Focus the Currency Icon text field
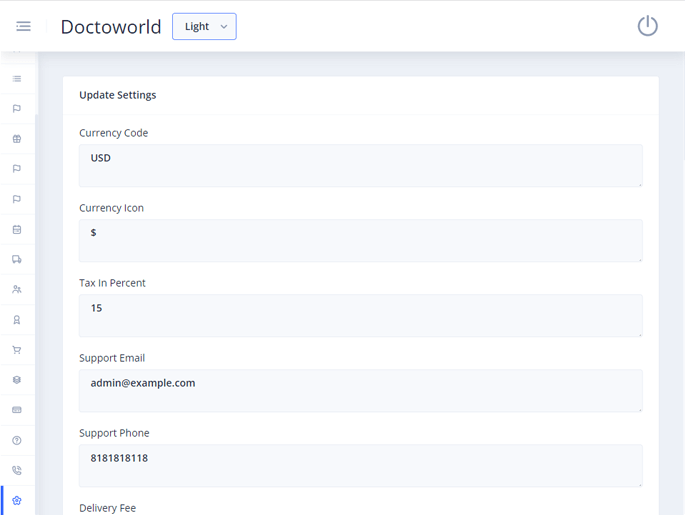This screenshot has height=515, width=685. pyautogui.click(x=360, y=240)
